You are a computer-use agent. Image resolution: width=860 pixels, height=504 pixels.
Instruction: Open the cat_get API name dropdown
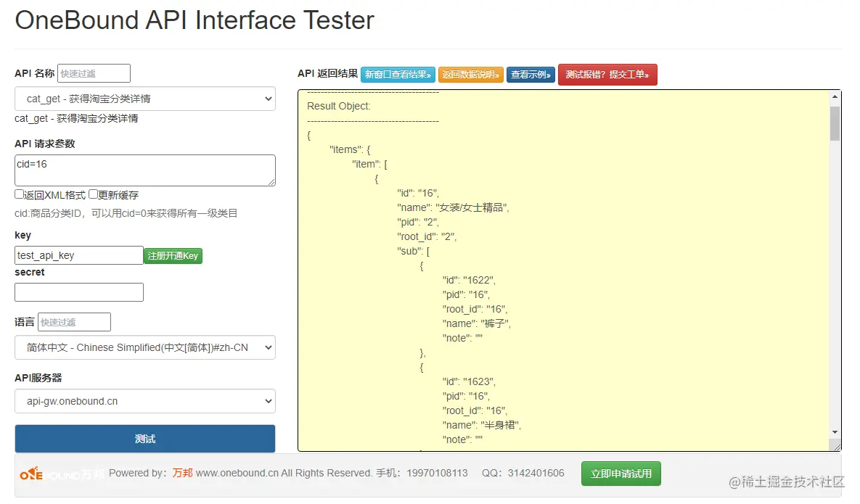tap(145, 99)
